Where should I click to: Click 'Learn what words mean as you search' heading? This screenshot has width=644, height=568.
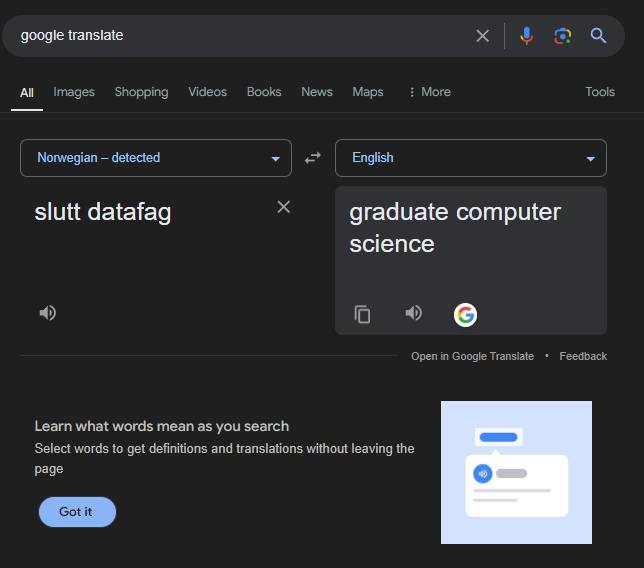click(161, 426)
